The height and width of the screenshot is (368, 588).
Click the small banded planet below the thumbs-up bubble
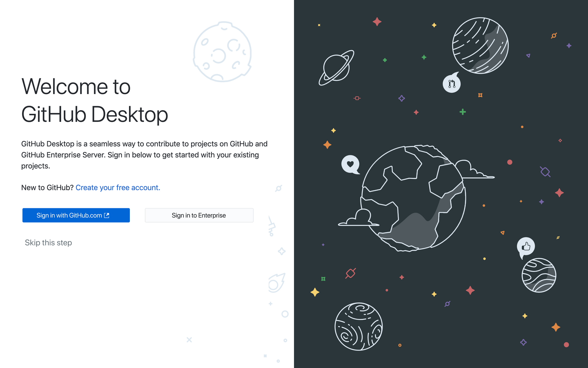pyautogui.click(x=539, y=275)
